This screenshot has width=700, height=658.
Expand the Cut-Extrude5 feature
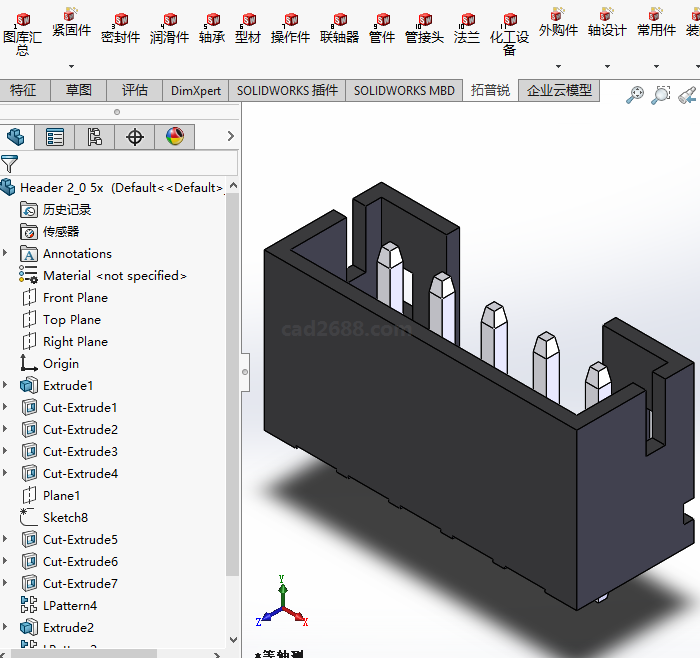point(6,540)
